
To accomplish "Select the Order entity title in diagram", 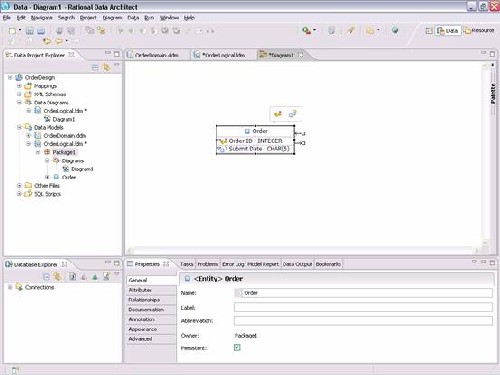I will point(260,131).
